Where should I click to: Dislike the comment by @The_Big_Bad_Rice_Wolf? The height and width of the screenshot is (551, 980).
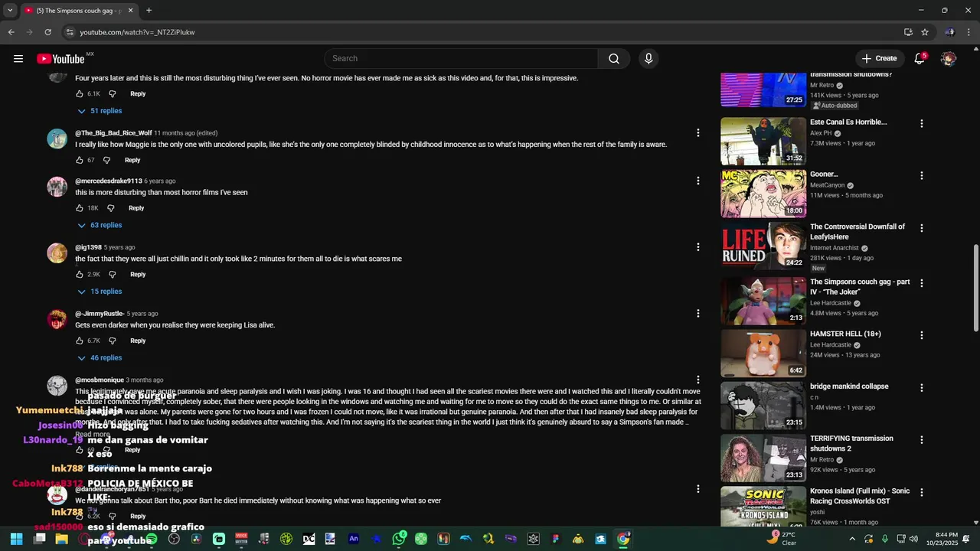point(106,160)
